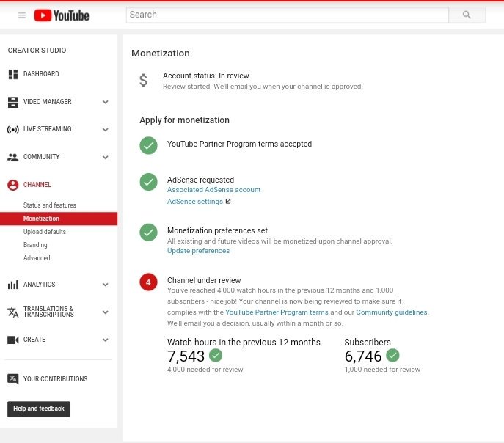Open Dashboard in the sidebar
The width and height of the screenshot is (504, 443).
(x=41, y=74)
